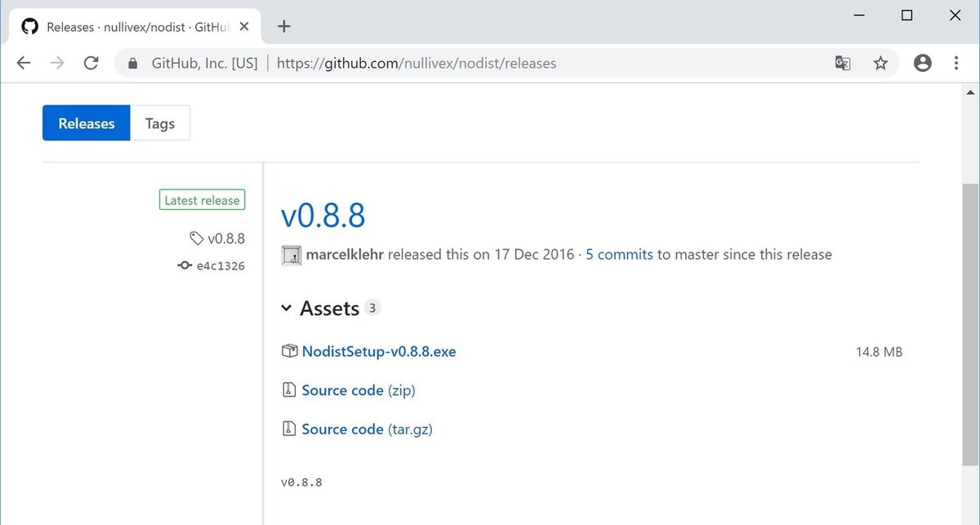Image resolution: width=980 pixels, height=525 pixels.
Task: Click the commit icon beside e4c1326
Action: 185,265
